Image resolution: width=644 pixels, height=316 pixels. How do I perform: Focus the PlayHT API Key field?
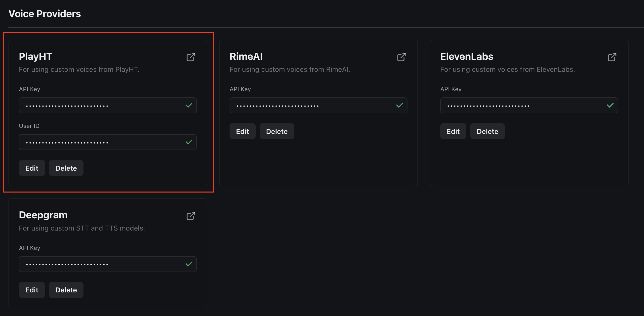(100, 105)
